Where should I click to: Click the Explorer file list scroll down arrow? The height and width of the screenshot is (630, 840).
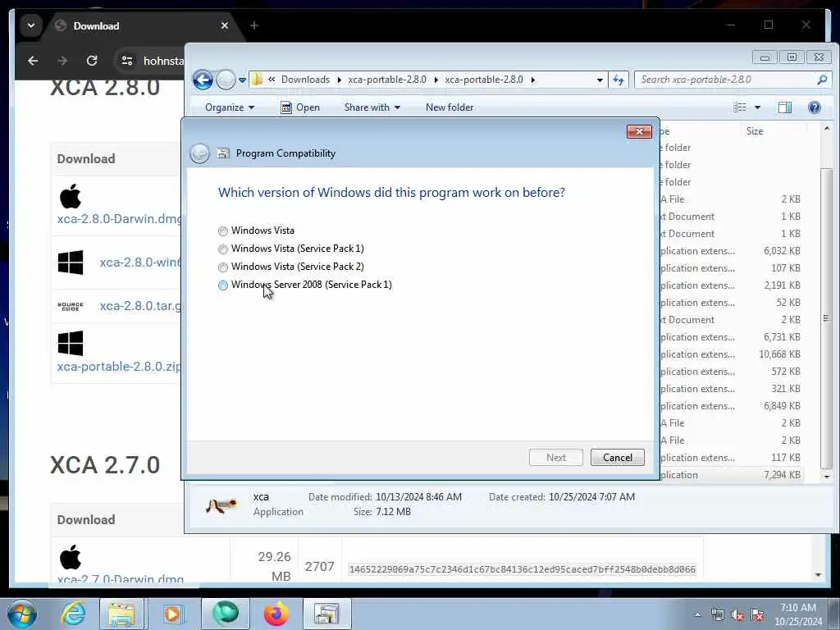[x=827, y=477]
